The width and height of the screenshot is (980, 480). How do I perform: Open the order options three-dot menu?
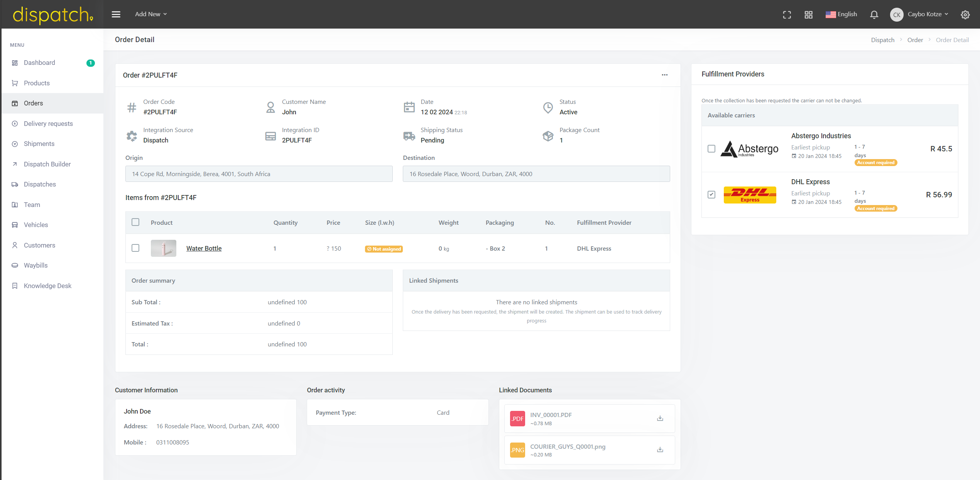point(665,75)
